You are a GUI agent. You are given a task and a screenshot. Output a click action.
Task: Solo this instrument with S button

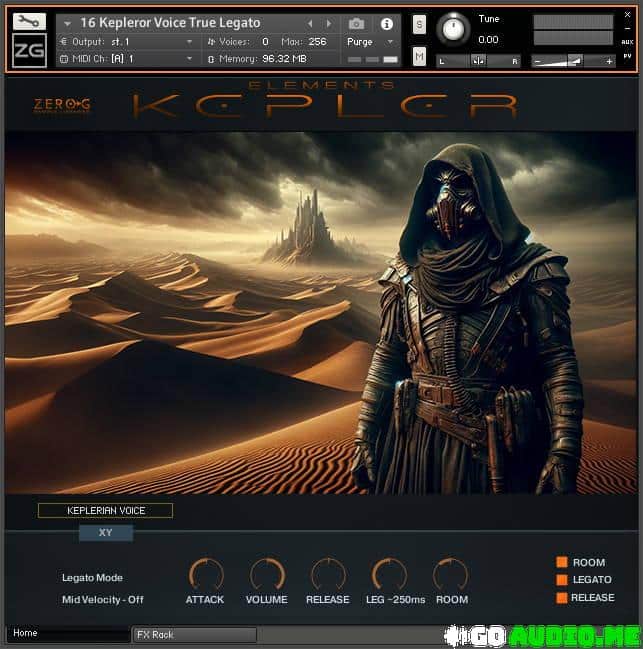419,25
